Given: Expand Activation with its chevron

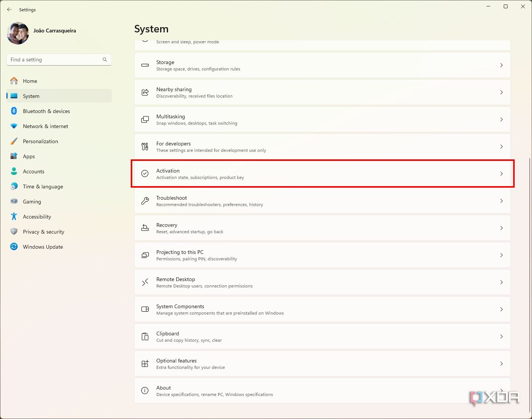Looking at the screenshot, I should (x=501, y=174).
